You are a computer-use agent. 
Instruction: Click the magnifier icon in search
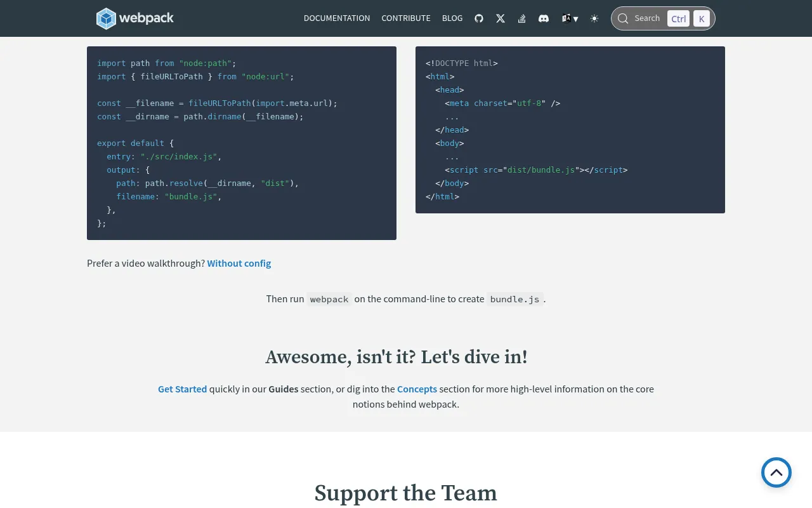coord(623,18)
